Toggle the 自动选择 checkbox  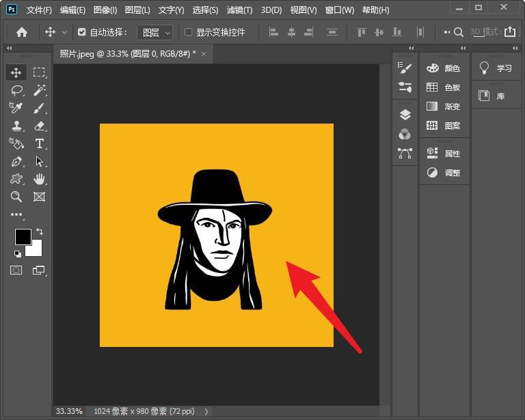pyautogui.click(x=82, y=32)
